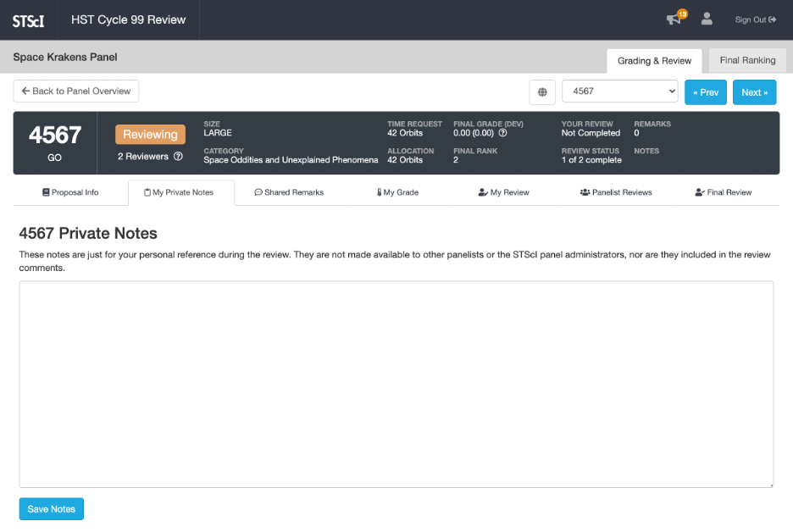
Task: Select the Grading & Review tab
Action: (654, 61)
